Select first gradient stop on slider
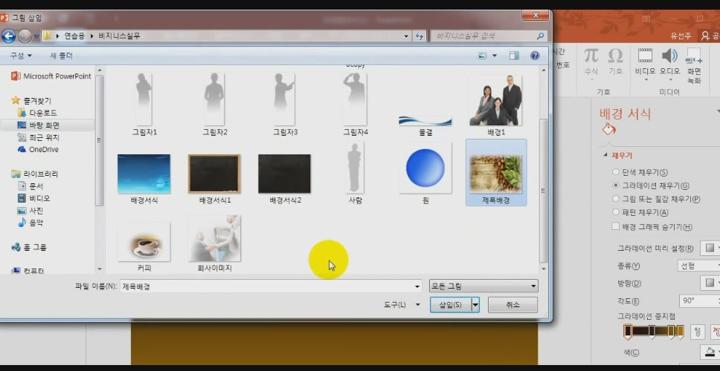This screenshot has width=720, height=371. [x=628, y=331]
